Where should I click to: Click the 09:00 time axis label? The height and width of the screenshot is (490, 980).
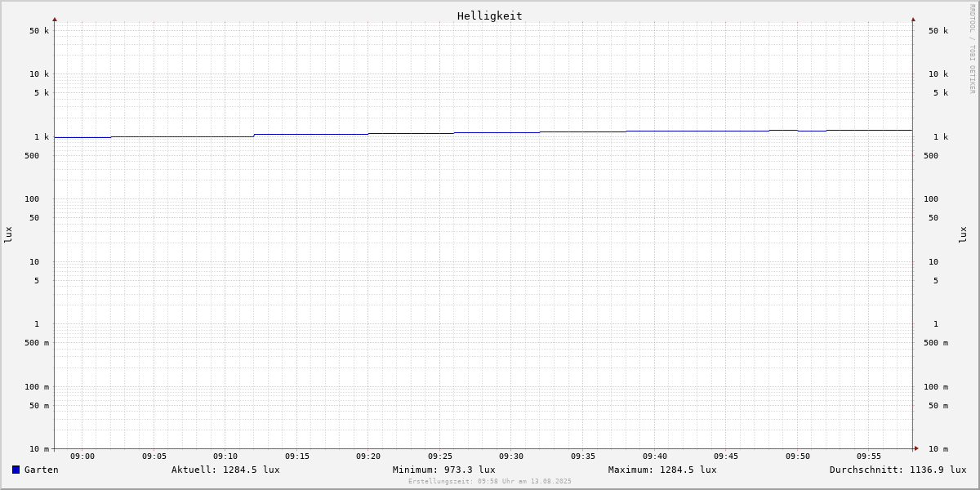(82, 457)
